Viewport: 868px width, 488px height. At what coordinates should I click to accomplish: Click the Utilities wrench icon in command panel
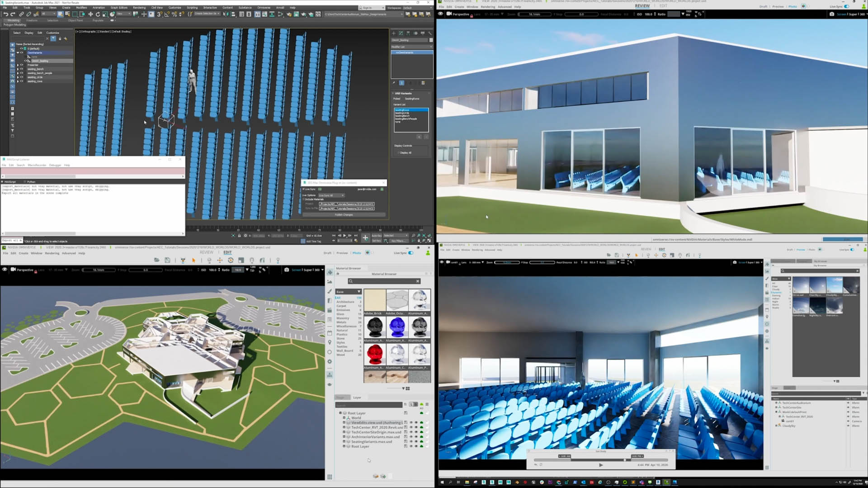tap(429, 33)
